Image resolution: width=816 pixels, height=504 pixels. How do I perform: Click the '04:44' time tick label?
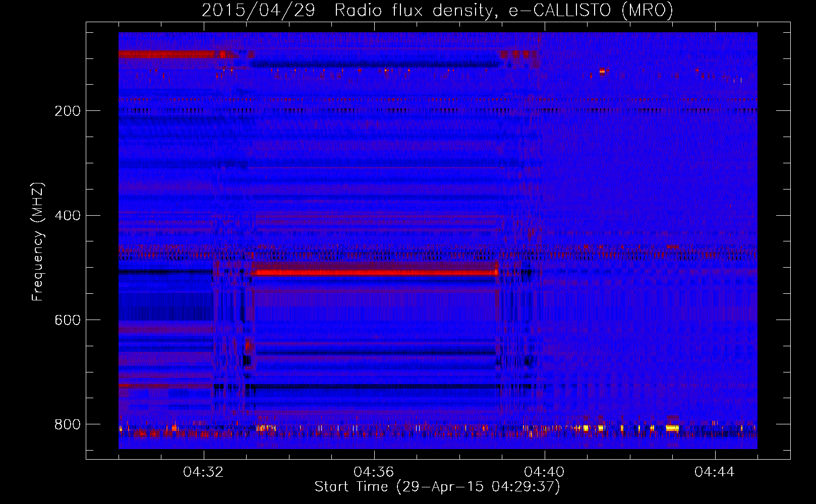point(715,472)
